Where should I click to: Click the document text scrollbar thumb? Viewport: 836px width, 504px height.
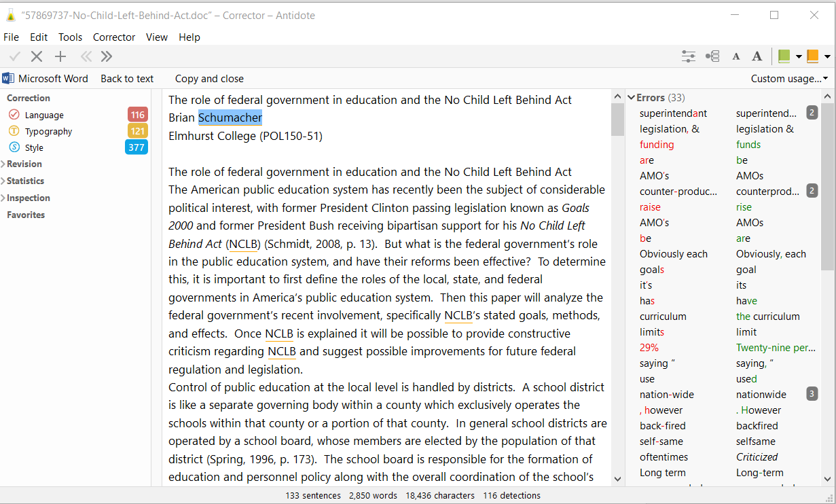[617, 120]
